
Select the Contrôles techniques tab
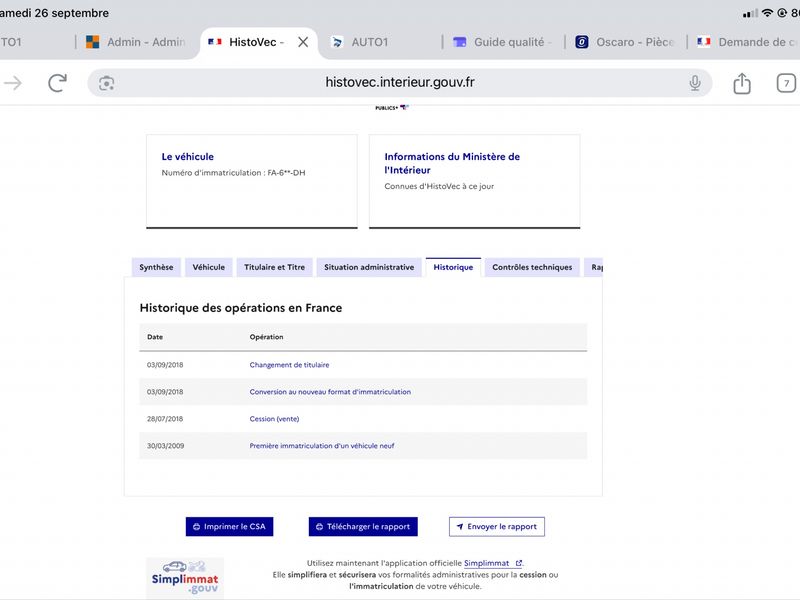[532, 267]
